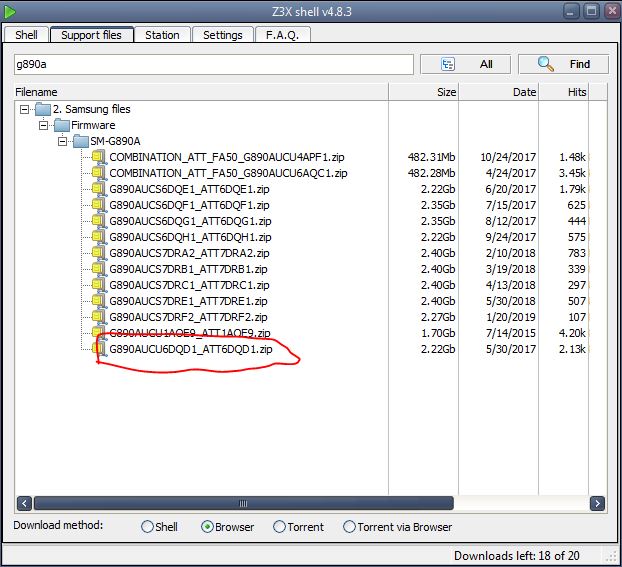Click the zip icon of G890AUCS6DQE1_ATT6DQE1.zip
Image resolution: width=622 pixels, height=567 pixels.
click(x=99, y=189)
